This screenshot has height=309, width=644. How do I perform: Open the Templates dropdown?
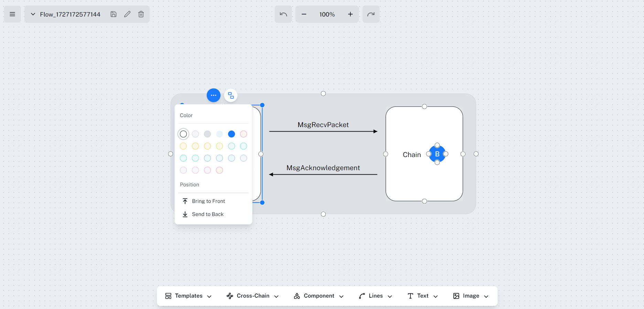coord(188,296)
